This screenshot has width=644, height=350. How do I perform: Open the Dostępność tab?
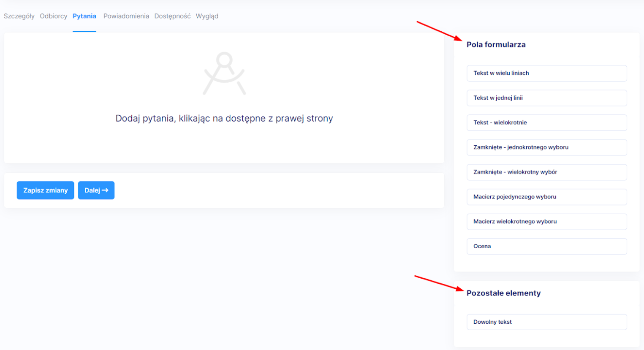point(172,16)
